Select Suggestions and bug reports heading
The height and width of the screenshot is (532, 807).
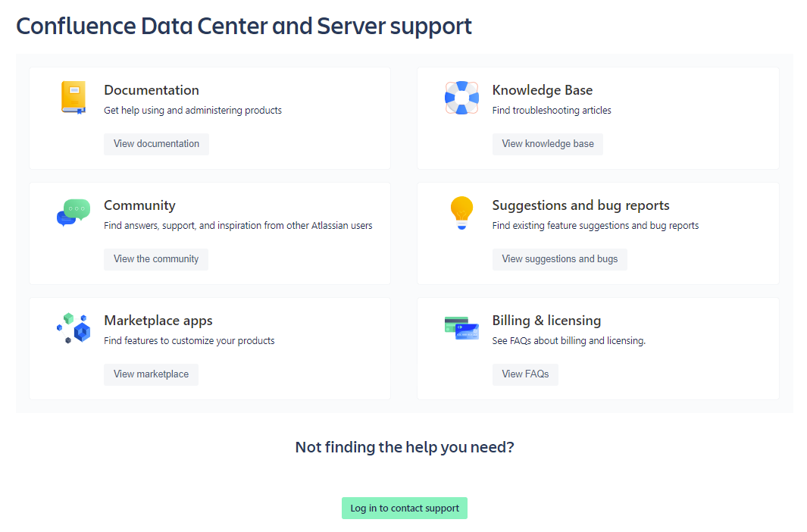click(x=580, y=205)
